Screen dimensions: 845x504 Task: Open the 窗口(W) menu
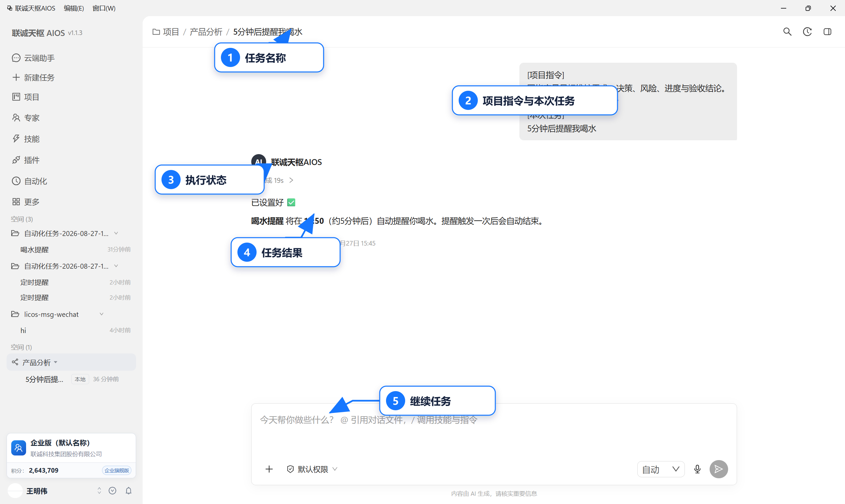104,8
